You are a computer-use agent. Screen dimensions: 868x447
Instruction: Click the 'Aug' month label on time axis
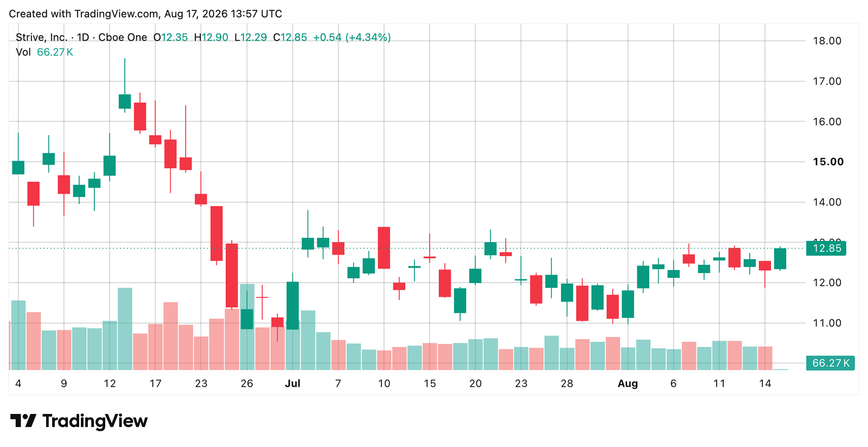pos(628,384)
